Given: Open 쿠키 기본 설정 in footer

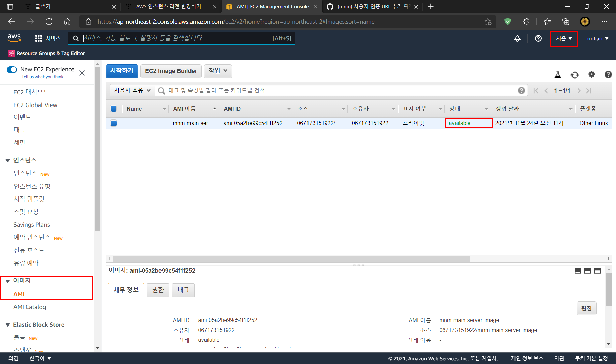Looking at the screenshot, I should click(591, 358).
